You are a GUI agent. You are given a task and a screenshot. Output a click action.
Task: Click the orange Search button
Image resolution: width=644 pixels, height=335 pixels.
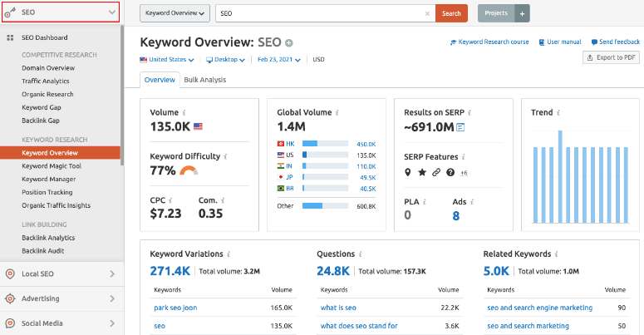(x=451, y=13)
